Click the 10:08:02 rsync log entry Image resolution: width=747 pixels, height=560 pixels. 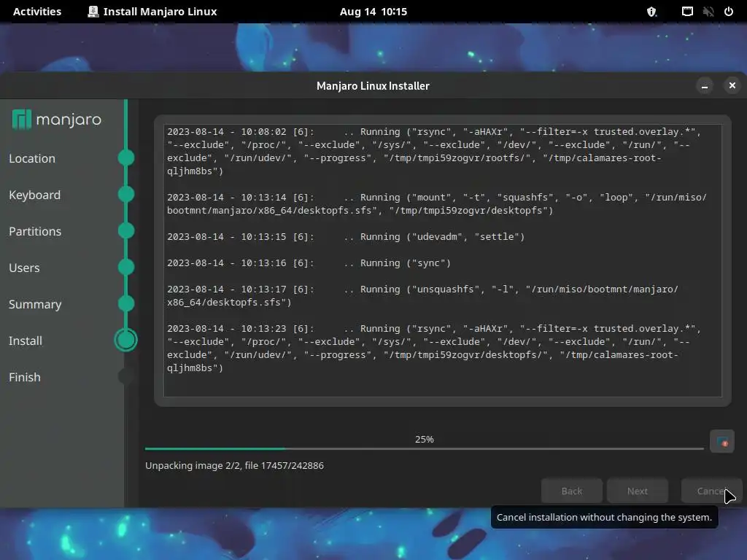coord(433,152)
